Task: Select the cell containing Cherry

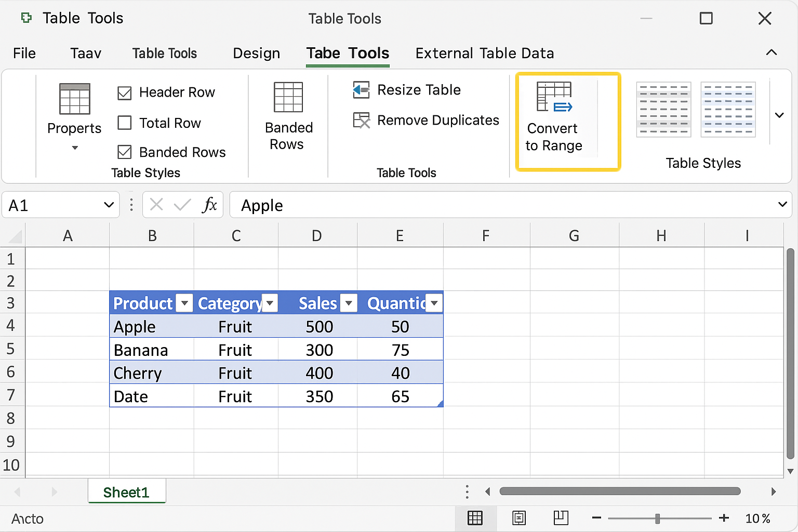Action: click(x=152, y=373)
